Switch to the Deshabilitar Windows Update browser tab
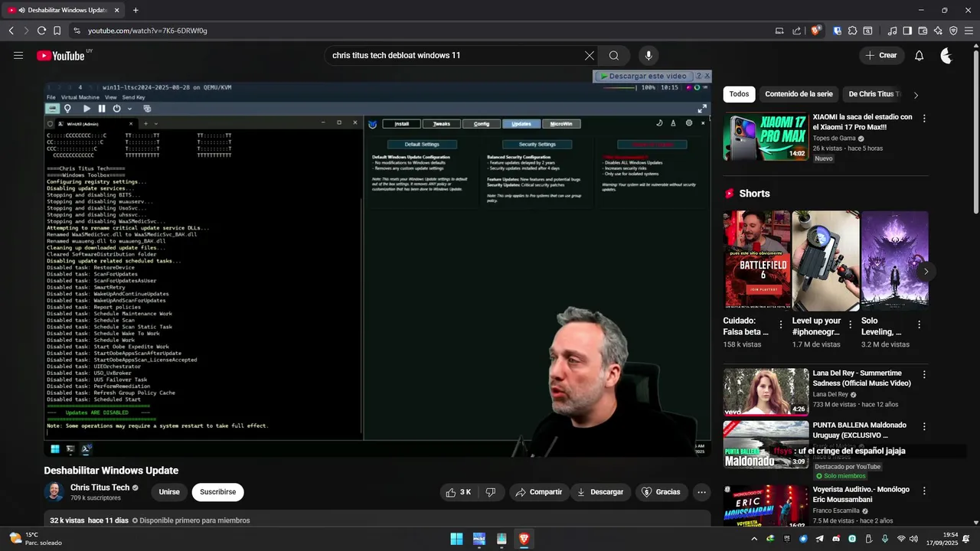 64,10
